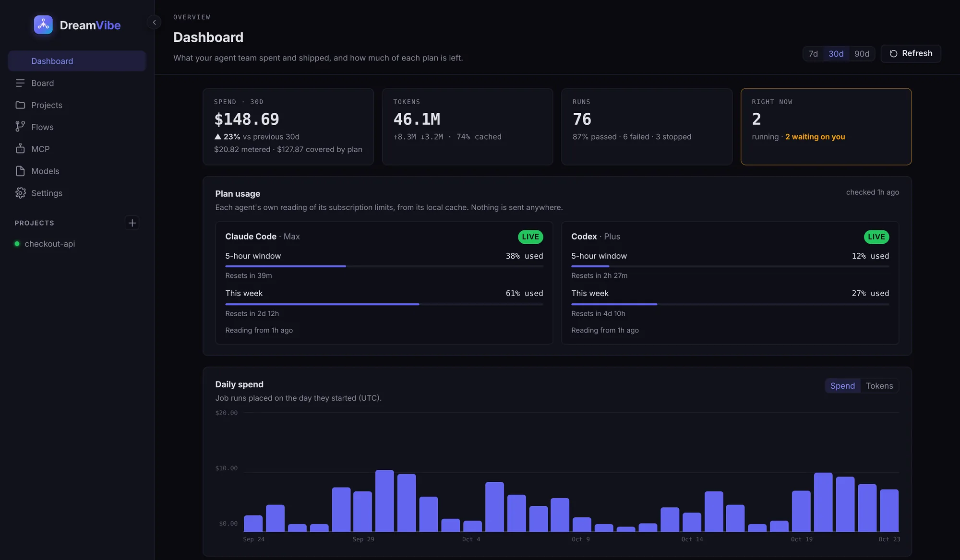
Task: Open the Projects folder icon
Action: pos(20,105)
